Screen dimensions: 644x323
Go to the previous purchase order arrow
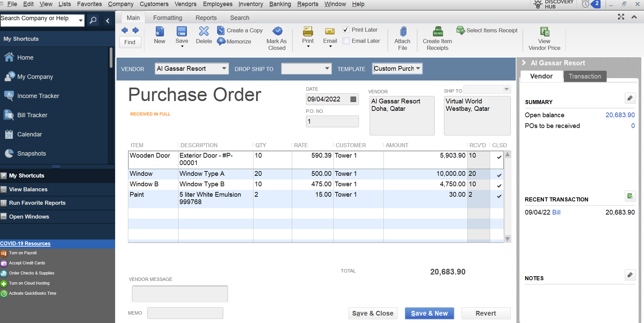click(x=125, y=30)
